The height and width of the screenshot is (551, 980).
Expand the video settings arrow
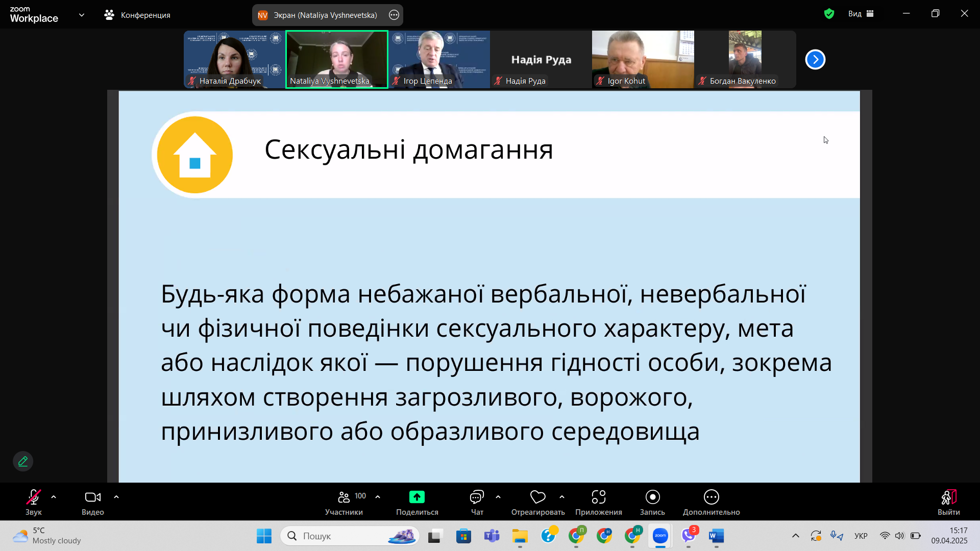pyautogui.click(x=116, y=497)
